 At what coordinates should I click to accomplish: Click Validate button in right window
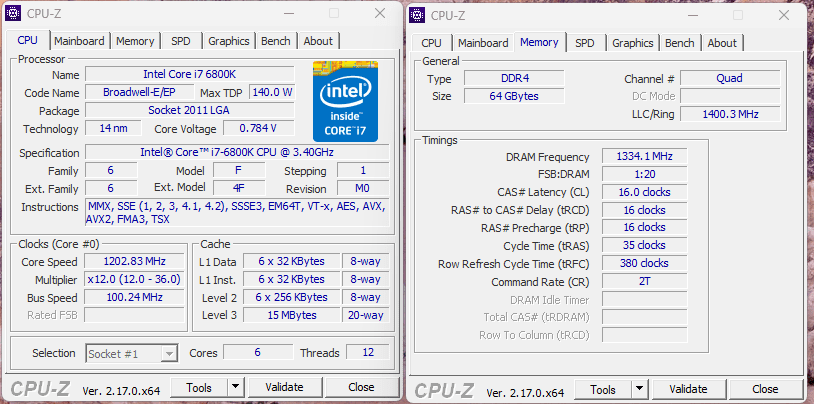688,389
